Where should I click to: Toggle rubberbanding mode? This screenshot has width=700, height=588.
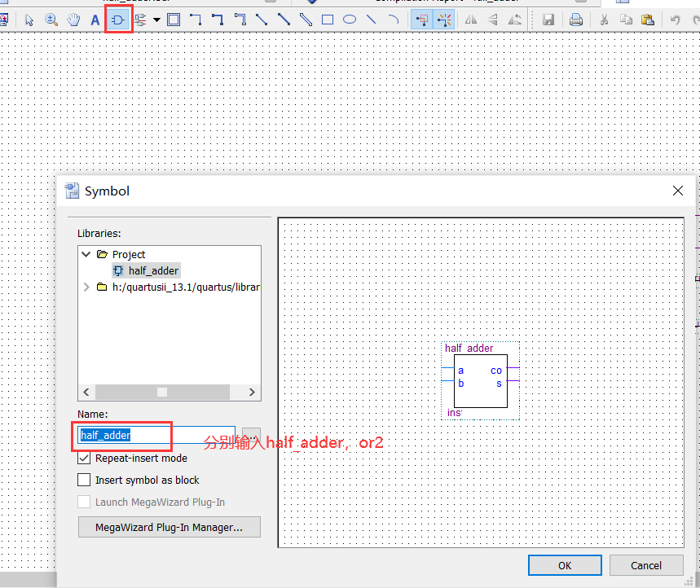(444, 20)
